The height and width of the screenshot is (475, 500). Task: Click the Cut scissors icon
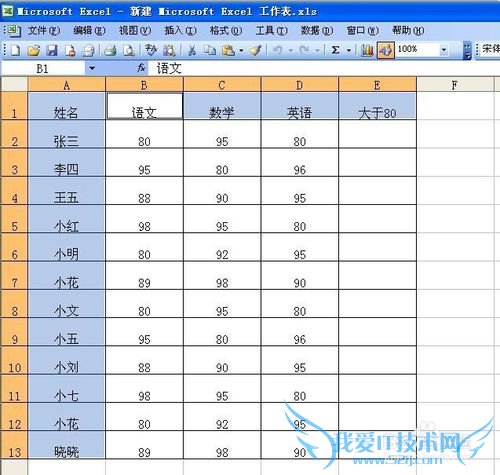(x=192, y=50)
